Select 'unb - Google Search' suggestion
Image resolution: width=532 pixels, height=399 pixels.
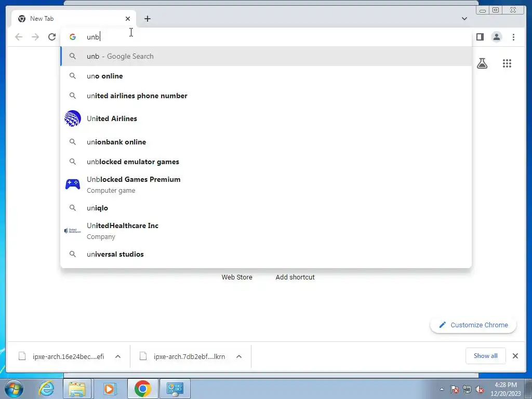[266, 56]
